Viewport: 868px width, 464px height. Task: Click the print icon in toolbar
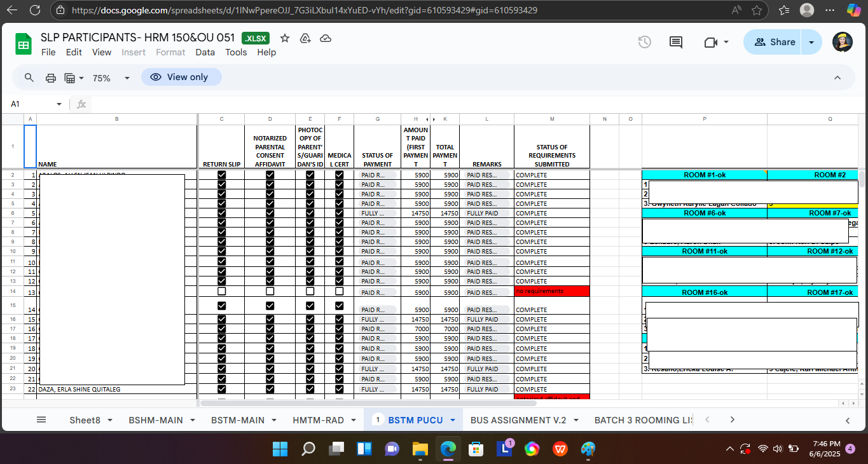pyautogui.click(x=51, y=78)
